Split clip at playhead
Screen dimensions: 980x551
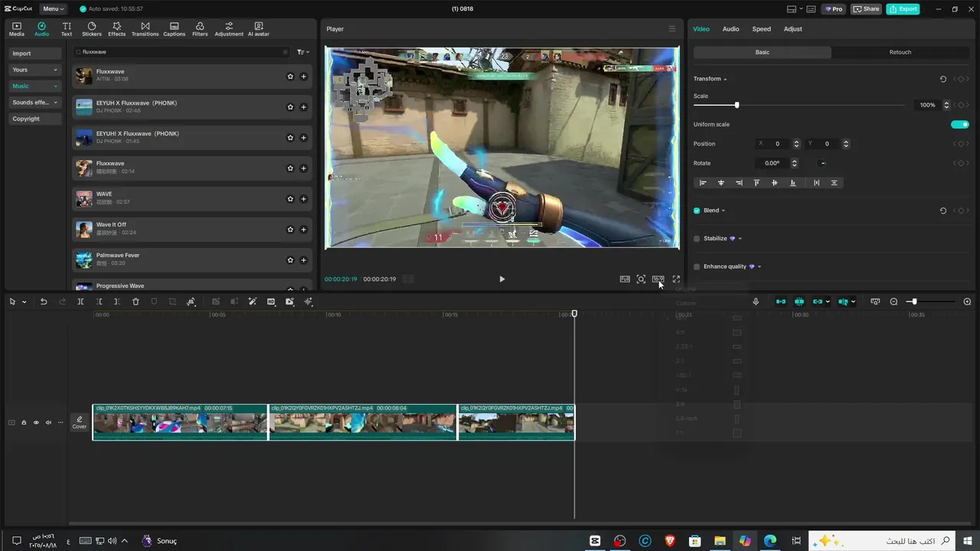click(80, 302)
